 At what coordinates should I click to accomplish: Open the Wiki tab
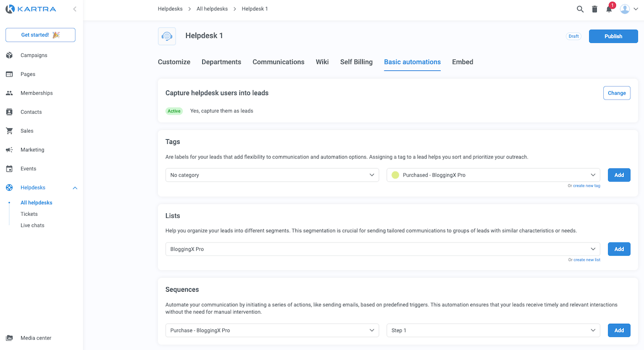click(x=323, y=62)
